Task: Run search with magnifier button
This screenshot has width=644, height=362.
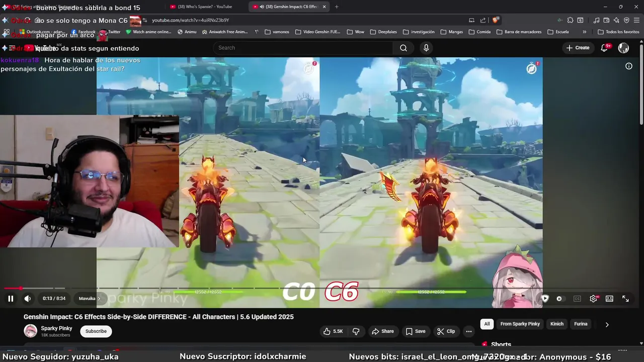Action: pos(404,48)
